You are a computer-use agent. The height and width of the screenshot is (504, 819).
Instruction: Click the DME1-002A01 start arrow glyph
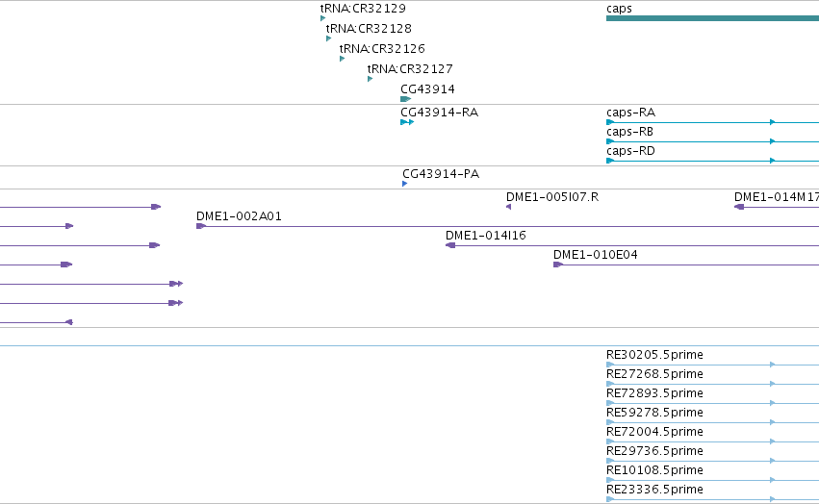(201, 226)
